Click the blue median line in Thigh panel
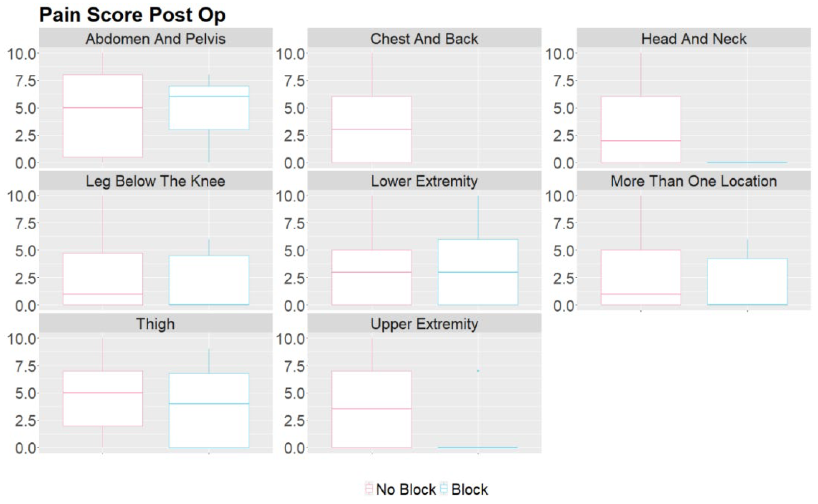This screenshot has height=504, width=818. point(209,404)
